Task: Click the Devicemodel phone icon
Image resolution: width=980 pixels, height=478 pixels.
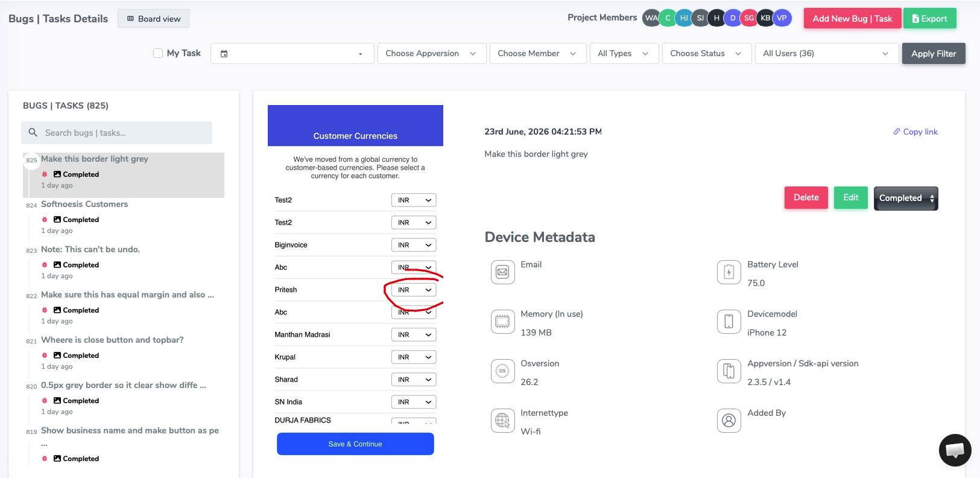Action: [x=729, y=322]
